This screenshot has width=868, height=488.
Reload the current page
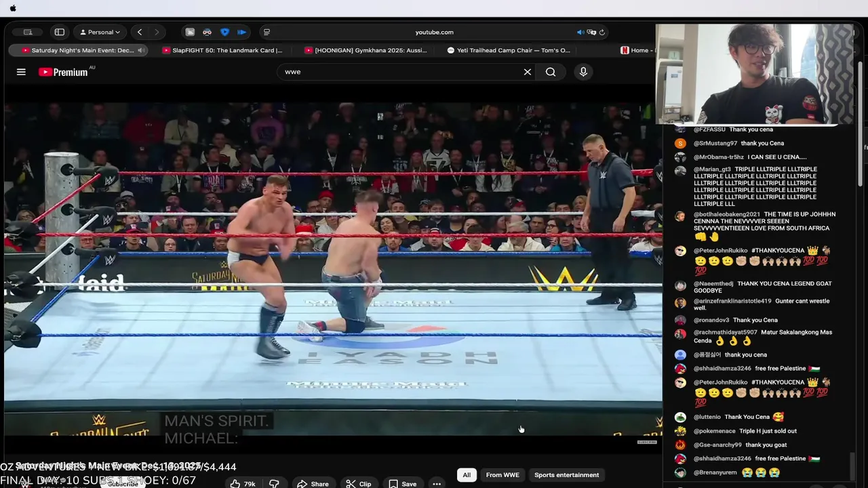pos(601,32)
